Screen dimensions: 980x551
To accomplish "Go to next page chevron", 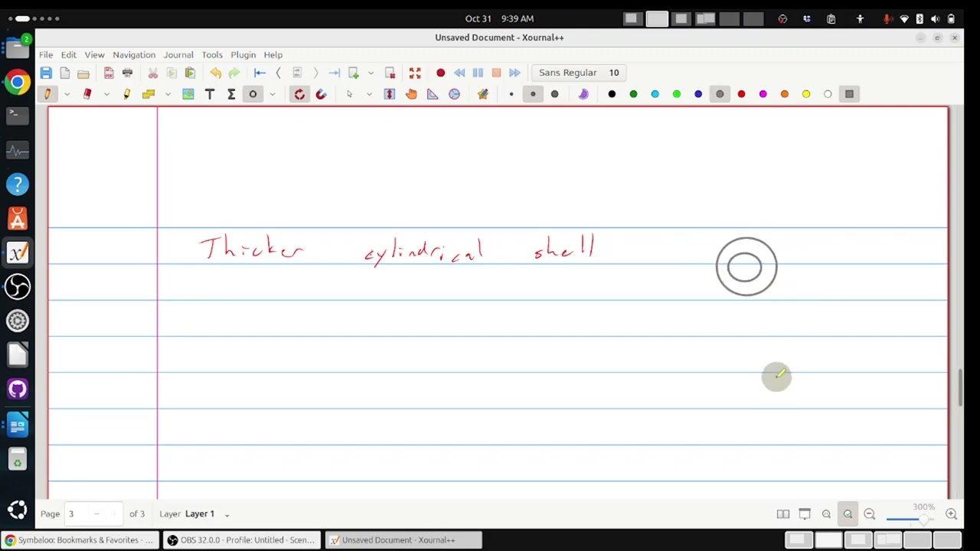I will click(315, 73).
